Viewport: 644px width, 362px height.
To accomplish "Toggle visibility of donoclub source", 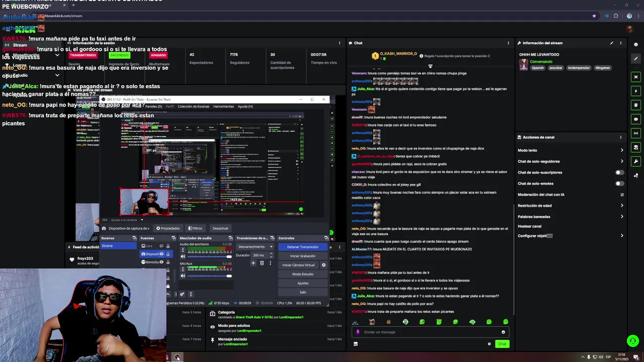I will pos(162,262).
